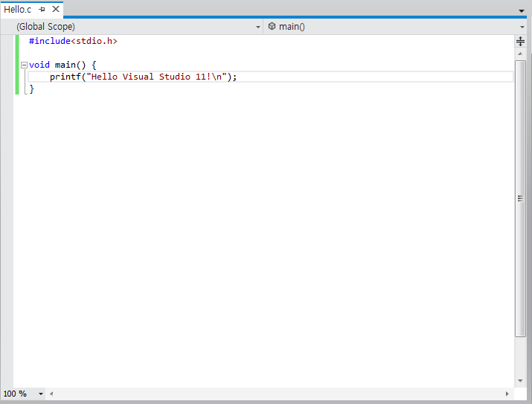Click the horizontal scrollbar track
The image size is (532, 404).
(x=279, y=394)
